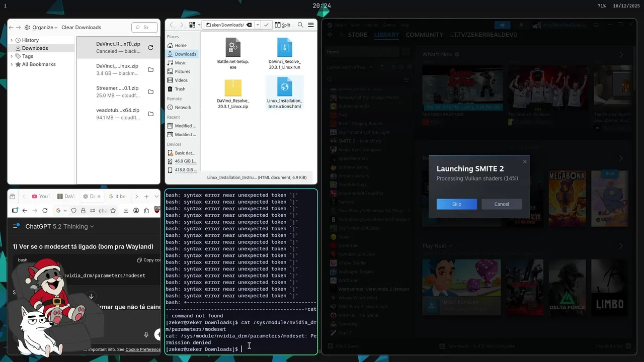This screenshot has height=362, width=644.
Task: Select Linux_Installation_Instructions.html file
Action: [284, 94]
